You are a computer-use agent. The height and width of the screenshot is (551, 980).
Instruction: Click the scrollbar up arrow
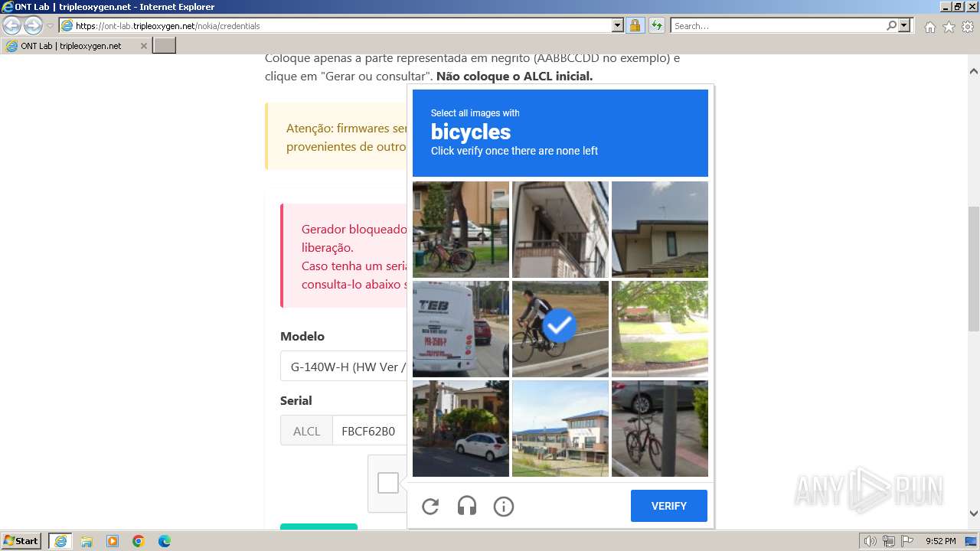[974, 71]
